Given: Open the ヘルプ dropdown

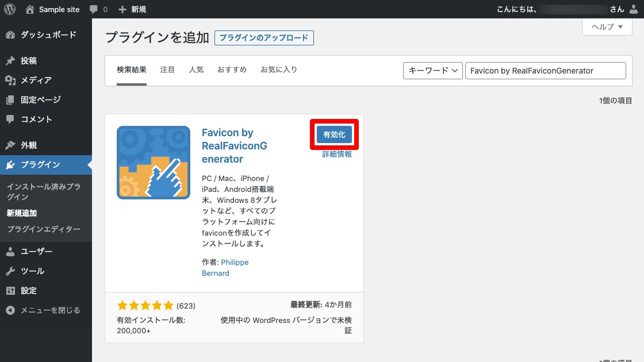Looking at the screenshot, I should (x=606, y=26).
